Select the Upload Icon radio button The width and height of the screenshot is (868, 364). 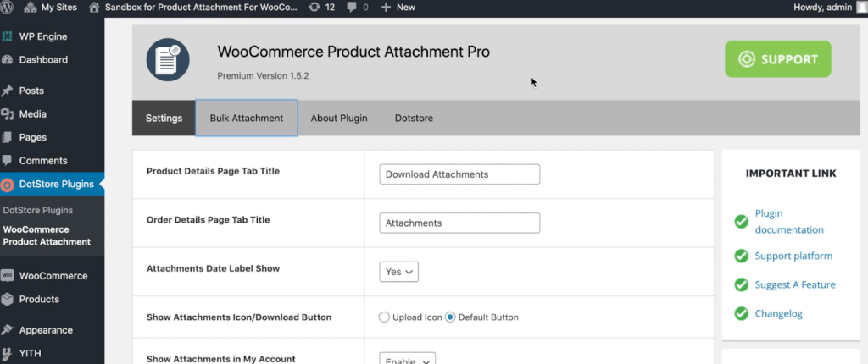pos(384,317)
